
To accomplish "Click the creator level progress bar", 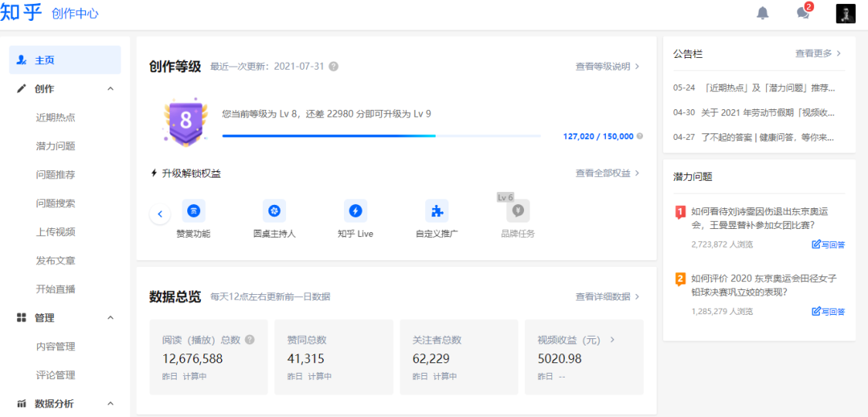I will pos(382,137).
